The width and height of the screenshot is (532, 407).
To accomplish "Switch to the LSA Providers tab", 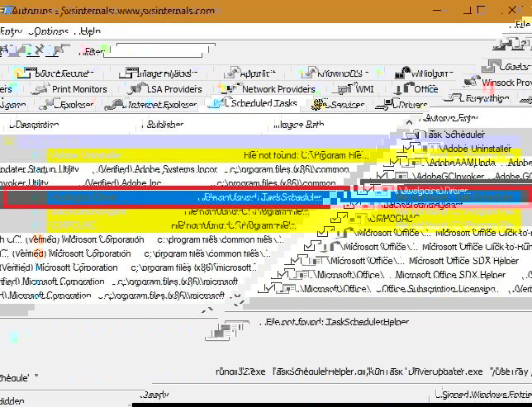I will pyautogui.click(x=164, y=89).
